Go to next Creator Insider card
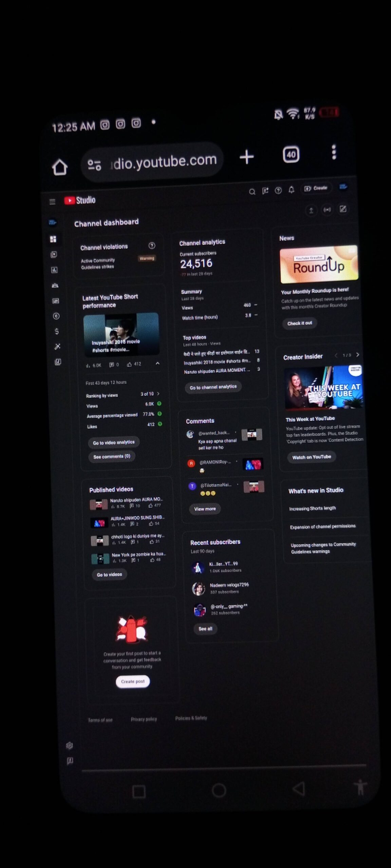Image resolution: width=391 pixels, height=868 pixels. coord(357,355)
